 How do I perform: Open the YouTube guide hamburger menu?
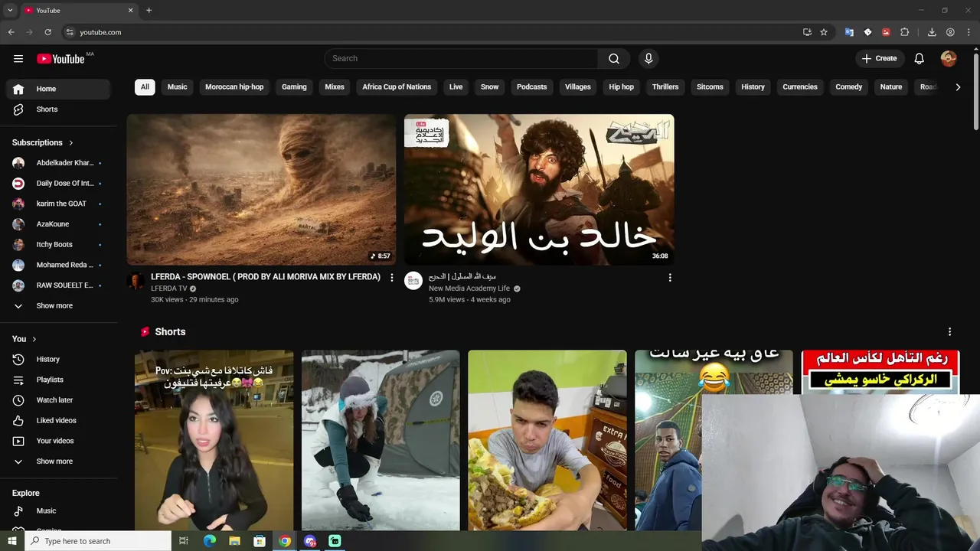tap(18, 59)
